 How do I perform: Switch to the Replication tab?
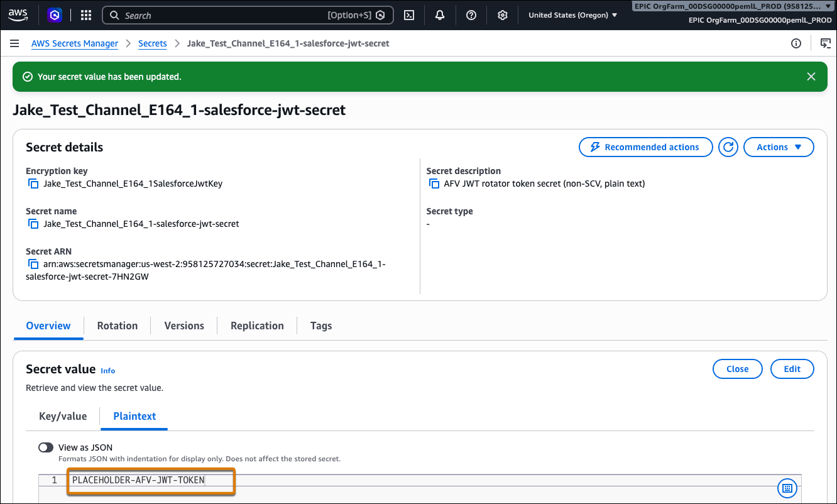click(257, 326)
